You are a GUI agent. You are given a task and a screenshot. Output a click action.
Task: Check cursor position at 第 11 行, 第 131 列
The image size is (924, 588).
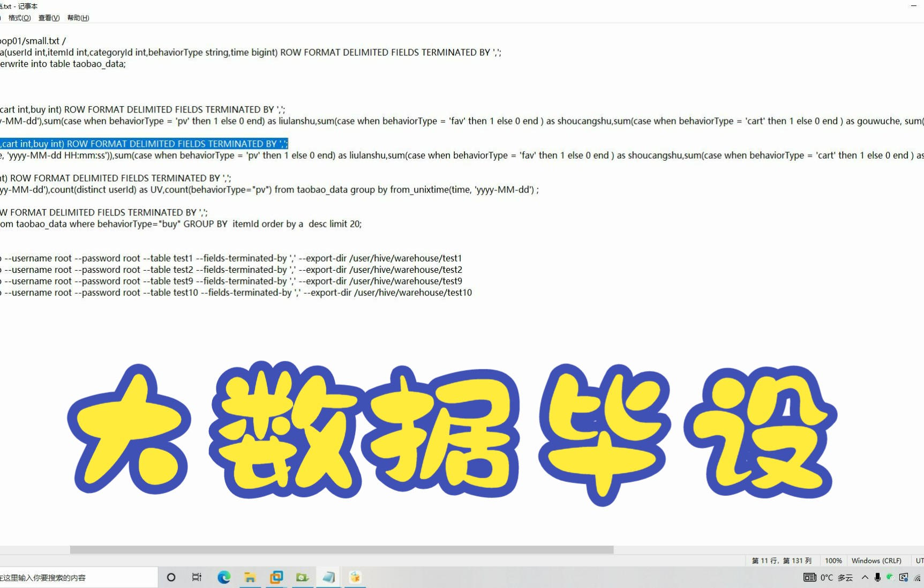point(781,560)
